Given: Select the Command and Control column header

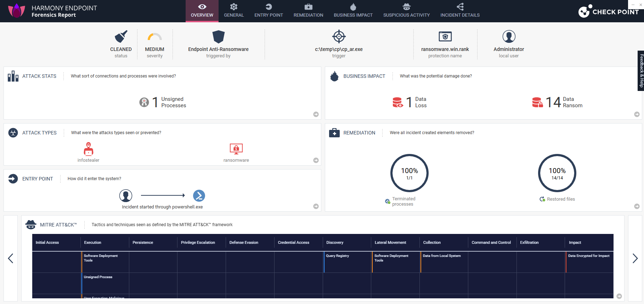Looking at the screenshot, I should click(492, 242).
